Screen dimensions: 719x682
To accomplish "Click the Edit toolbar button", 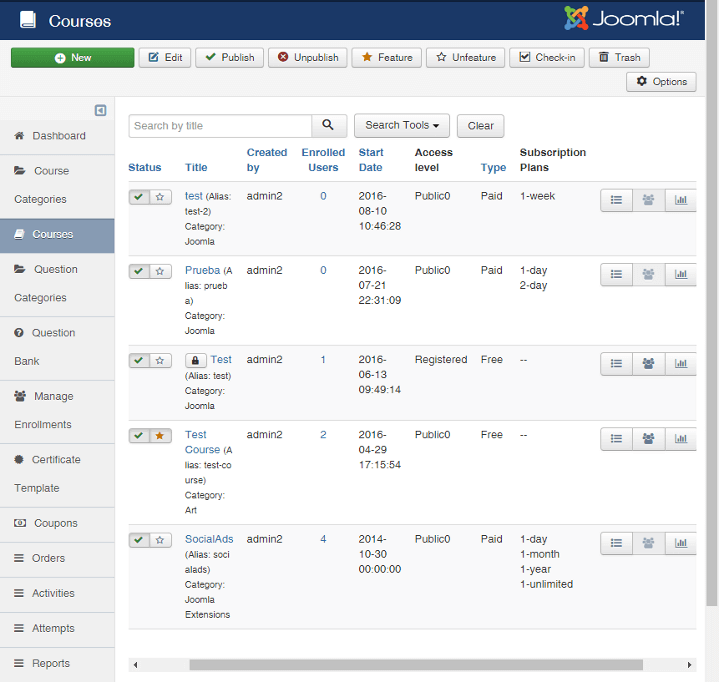I will pos(165,58).
